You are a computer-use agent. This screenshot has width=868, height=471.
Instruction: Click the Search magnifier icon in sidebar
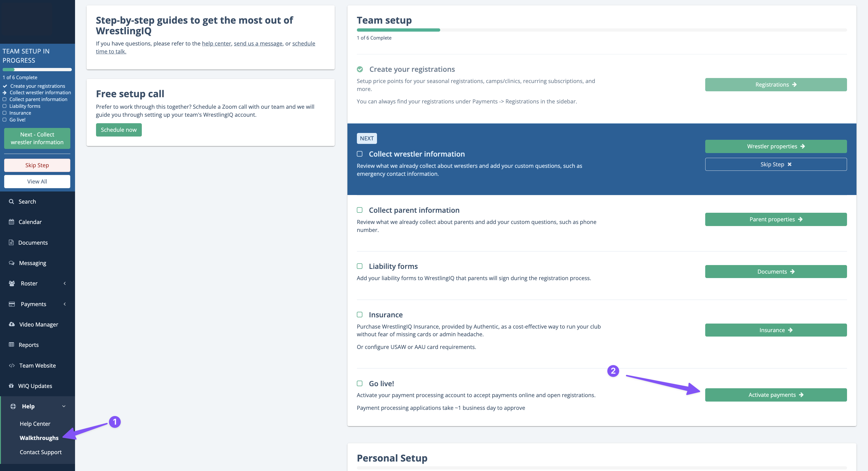coord(12,201)
